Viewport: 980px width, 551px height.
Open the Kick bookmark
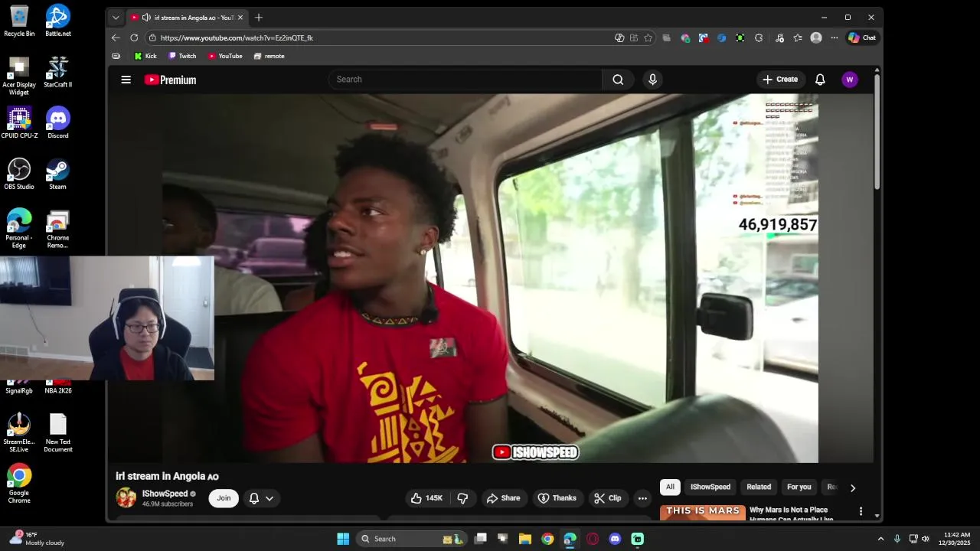coord(145,56)
